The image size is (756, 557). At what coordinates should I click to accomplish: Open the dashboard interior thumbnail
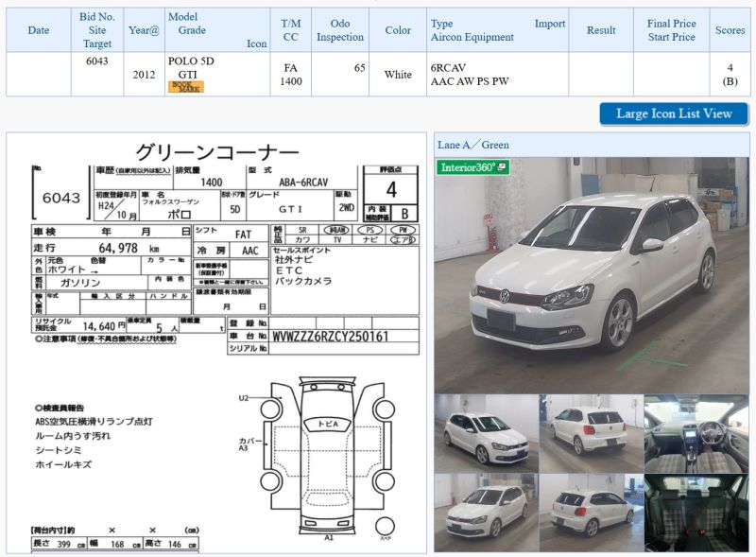(696, 433)
